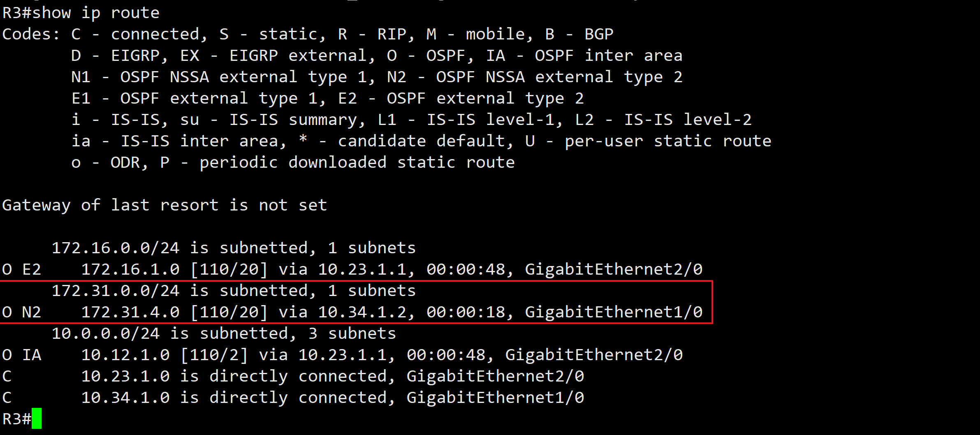The width and height of the screenshot is (980, 435).
Task: Click 'Gateway of last resort' line
Action: click(164, 205)
